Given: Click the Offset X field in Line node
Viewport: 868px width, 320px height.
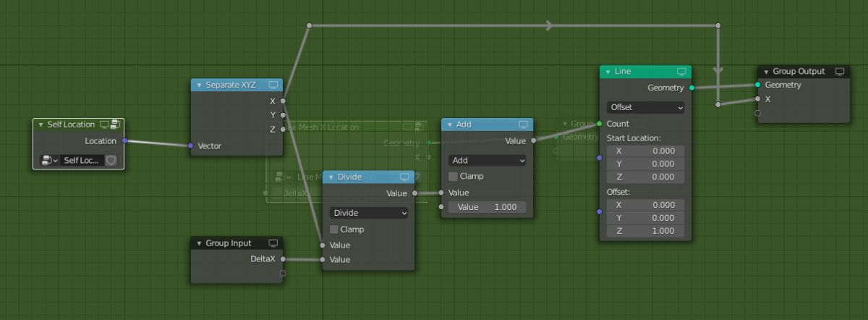Looking at the screenshot, I should [x=645, y=204].
